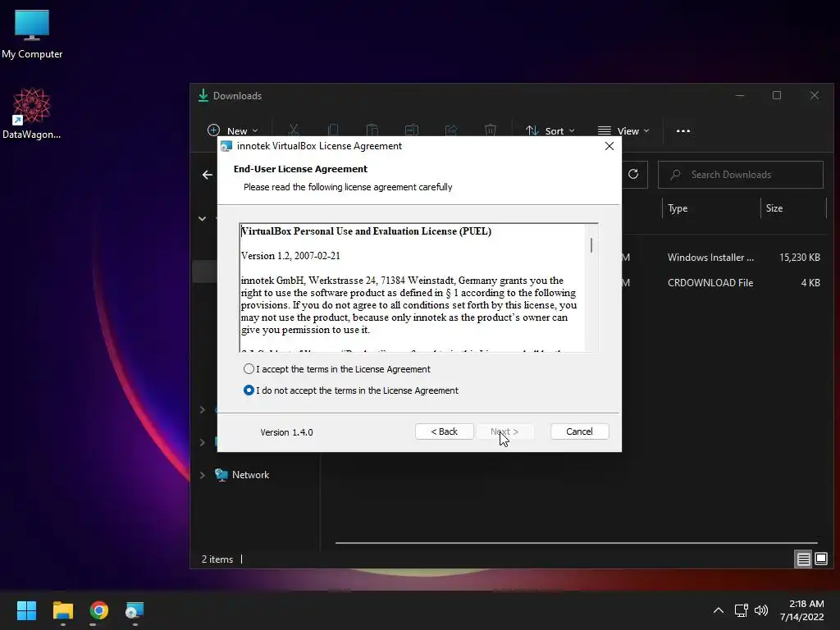
Task: Open the Sort dropdown in Downloads
Action: point(550,130)
